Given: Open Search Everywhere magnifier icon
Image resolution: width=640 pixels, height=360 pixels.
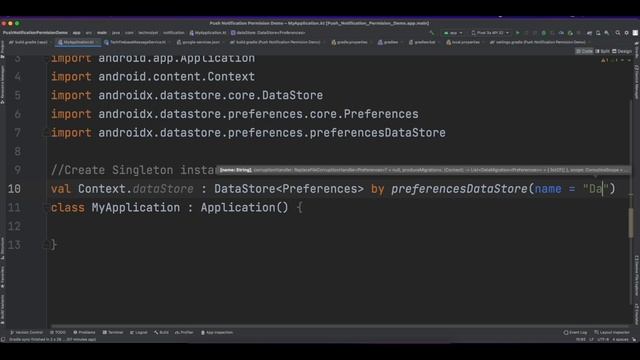Looking at the screenshot, I should click(618, 33).
